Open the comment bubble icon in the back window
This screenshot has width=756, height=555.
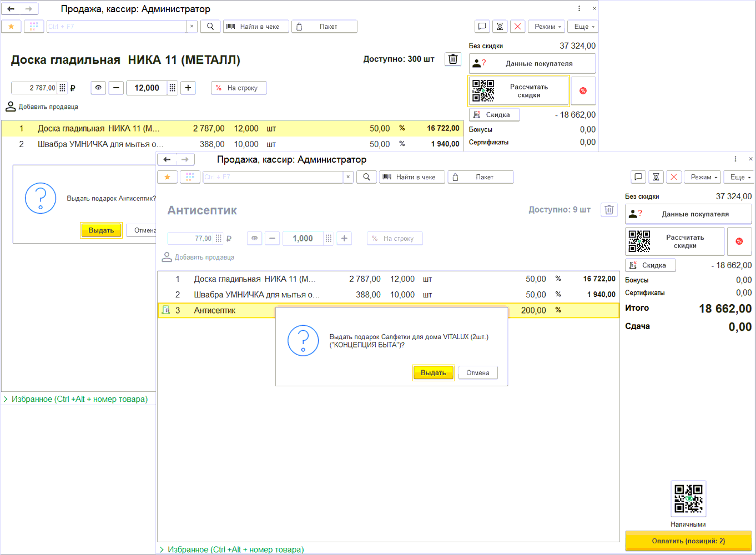pyautogui.click(x=482, y=27)
